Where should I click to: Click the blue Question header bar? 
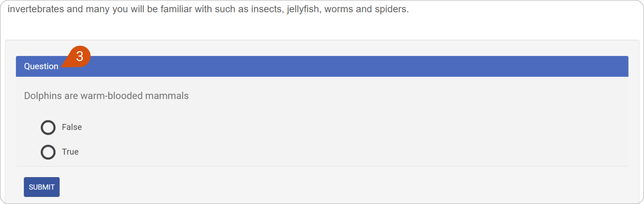click(322, 66)
